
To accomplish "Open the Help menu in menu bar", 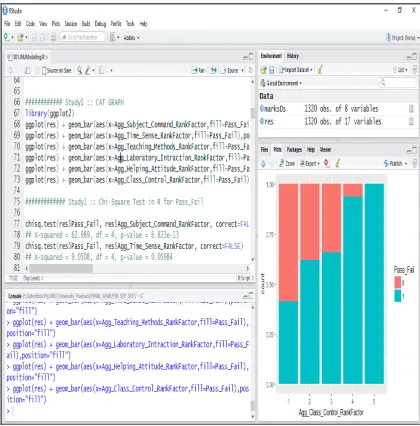I will (143, 24).
